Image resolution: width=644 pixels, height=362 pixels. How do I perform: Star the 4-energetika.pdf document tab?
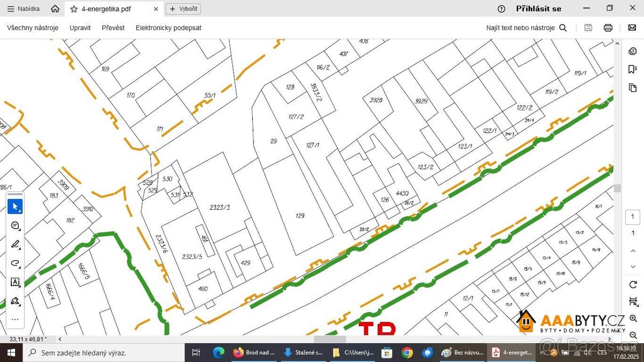pos(74,9)
